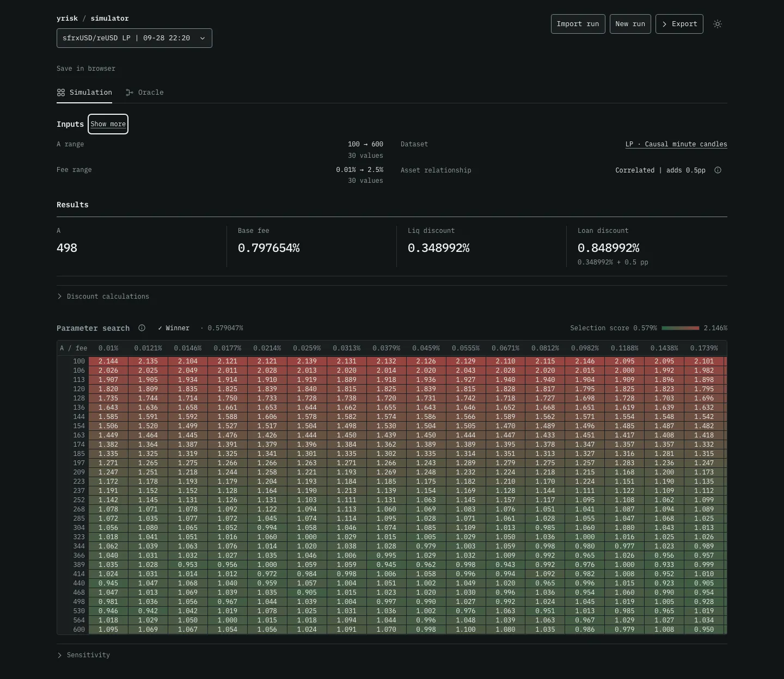Click the Import run button

click(x=578, y=24)
